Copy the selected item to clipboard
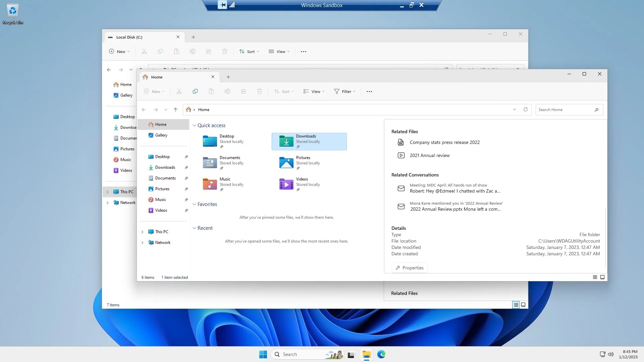644x362 pixels. (x=195, y=91)
